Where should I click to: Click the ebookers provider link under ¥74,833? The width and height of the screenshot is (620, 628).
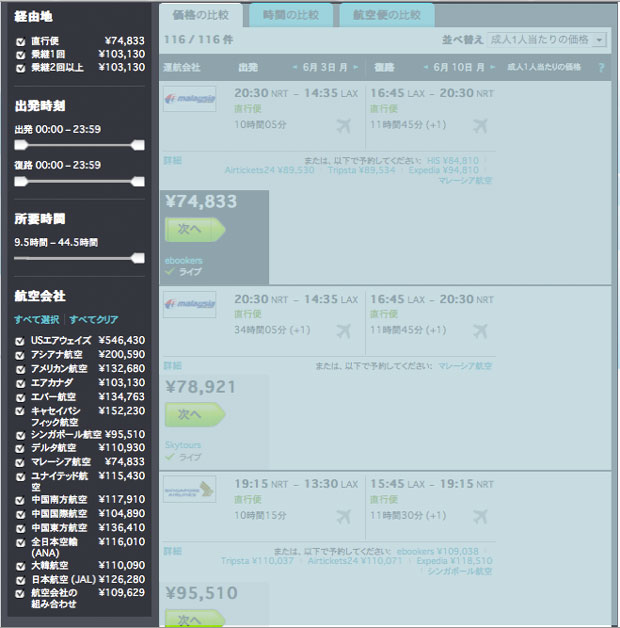(184, 261)
